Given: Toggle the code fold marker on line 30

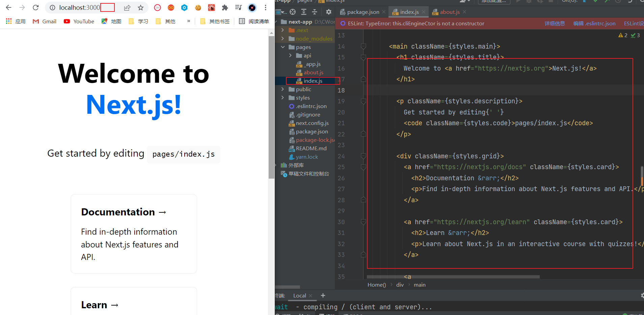Looking at the screenshot, I should (x=364, y=222).
